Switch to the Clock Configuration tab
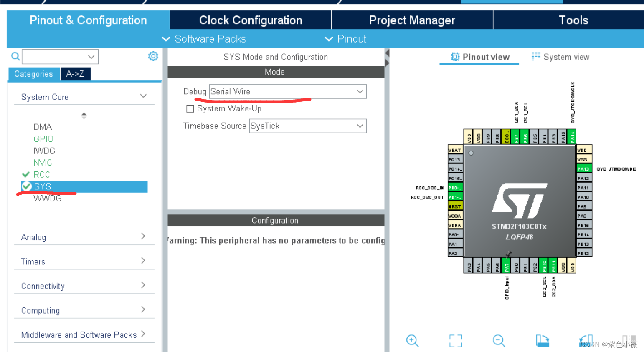644x352 pixels. [x=251, y=20]
